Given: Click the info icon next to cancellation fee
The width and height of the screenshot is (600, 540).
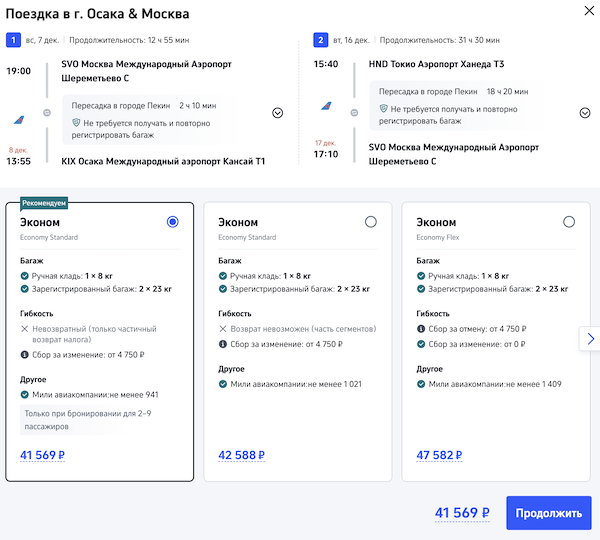Looking at the screenshot, I should pyautogui.click(x=421, y=328).
